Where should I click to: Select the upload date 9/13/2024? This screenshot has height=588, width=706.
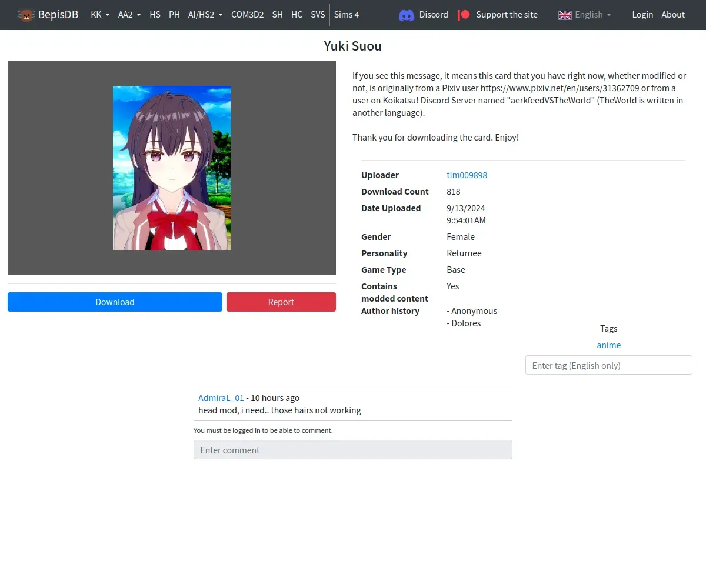tap(466, 208)
